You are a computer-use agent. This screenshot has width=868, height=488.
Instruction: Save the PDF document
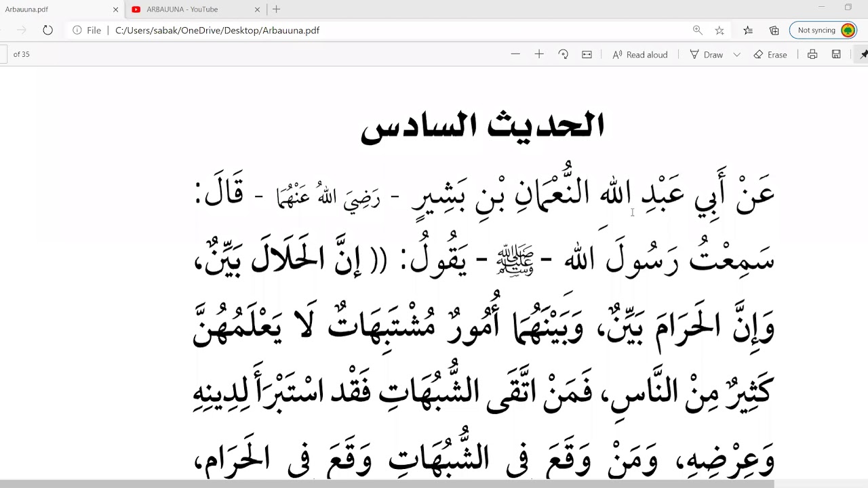pos(836,54)
